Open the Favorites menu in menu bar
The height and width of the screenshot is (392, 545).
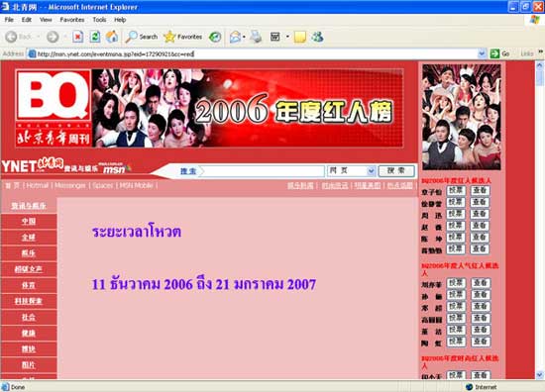tap(72, 20)
